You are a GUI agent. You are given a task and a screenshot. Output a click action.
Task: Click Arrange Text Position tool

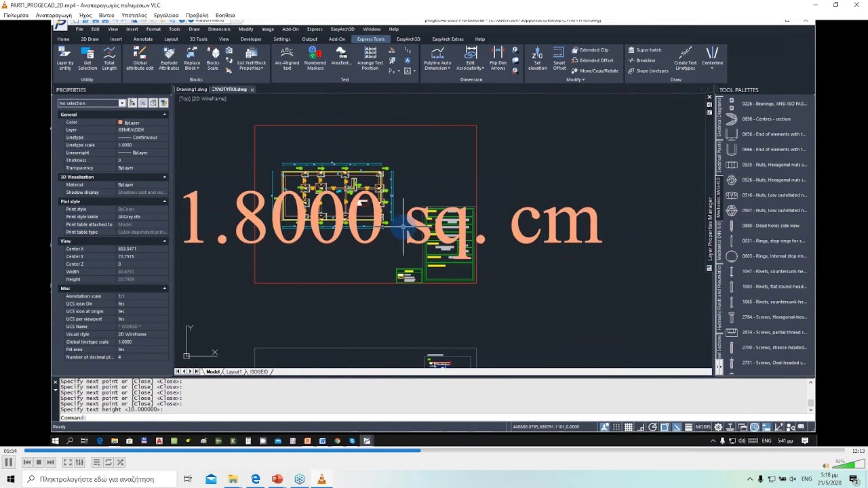(x=370, y=59)
